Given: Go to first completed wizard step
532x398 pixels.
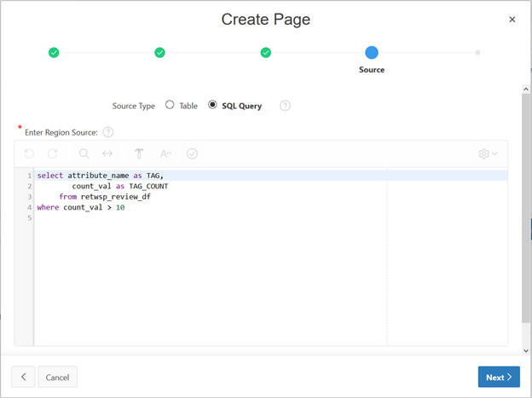Looking at the screenshot, I should 54,53.
